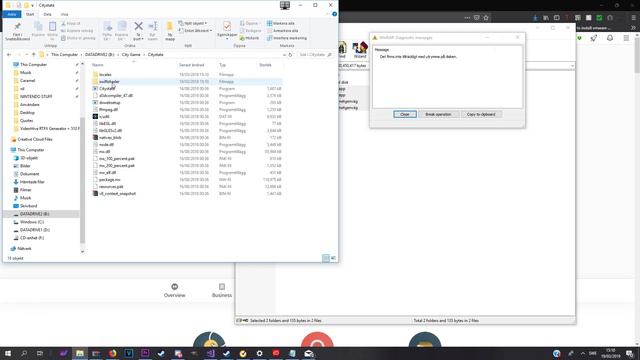Click the Firefox icon in the taskbar
Screen dimensions: 640x360
112,353
